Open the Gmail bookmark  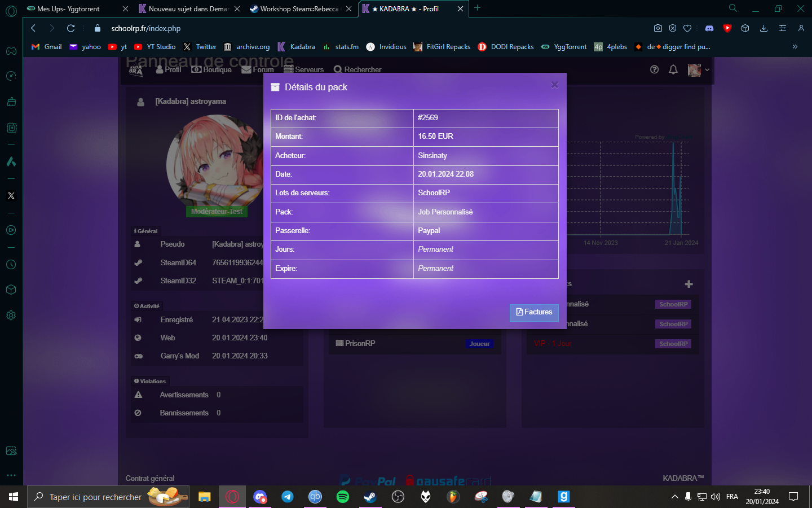coord(47,47)
